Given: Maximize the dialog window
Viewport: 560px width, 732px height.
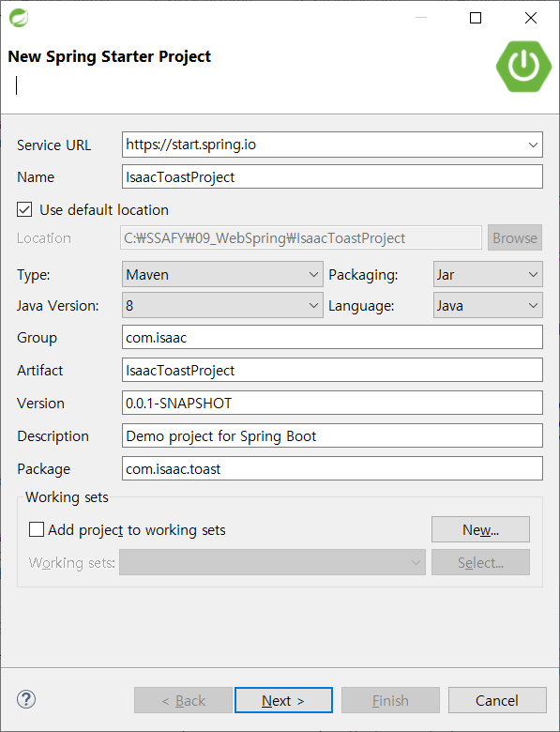Looking at the screenshot, I should coord(476,18).
